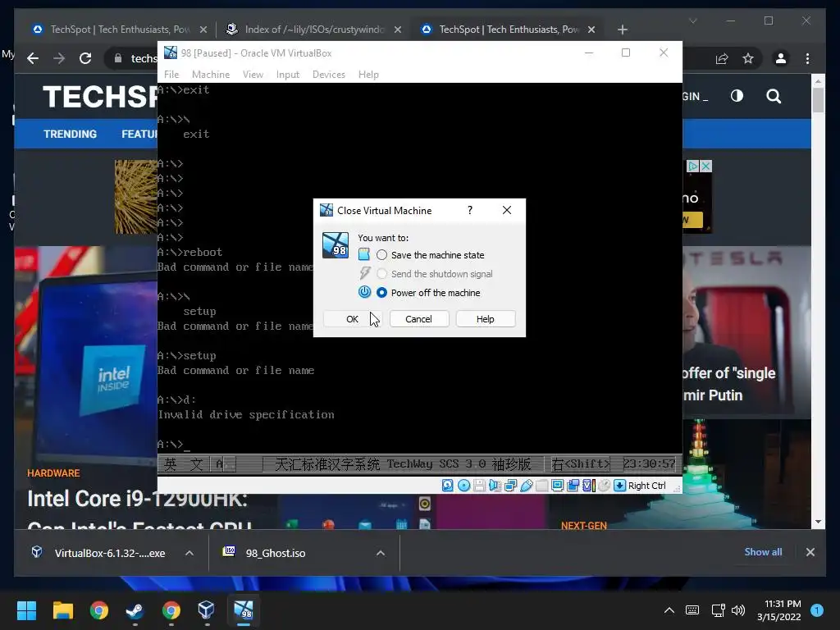Close the Chrome downloads bar
840x630 pixels.
(810, 552)
